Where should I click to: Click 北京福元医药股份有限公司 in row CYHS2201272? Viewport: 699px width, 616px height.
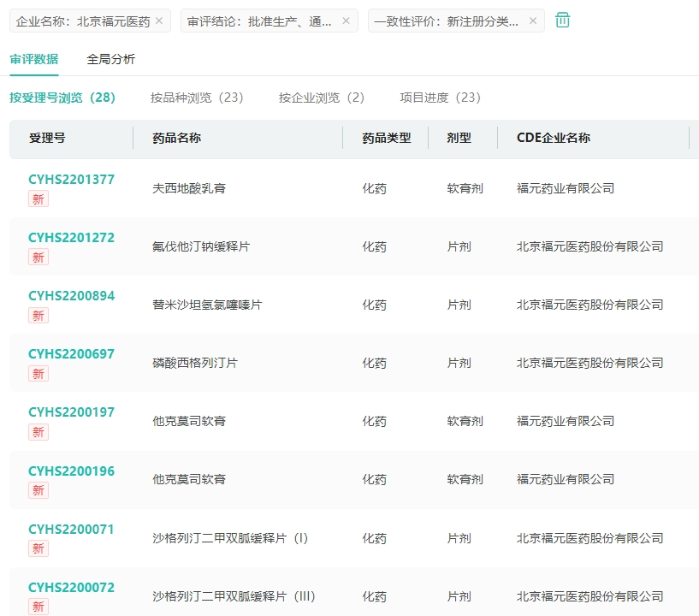pyautogui.click(x=590, y=246)
